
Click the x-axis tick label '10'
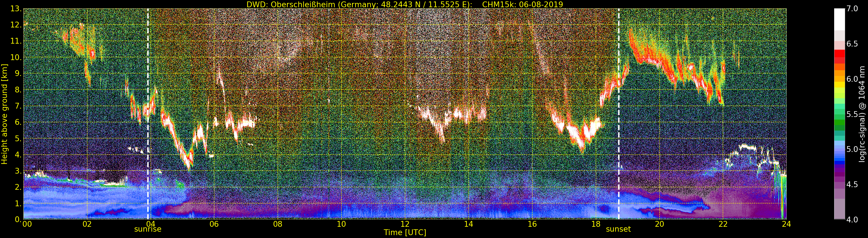[341, 224]
